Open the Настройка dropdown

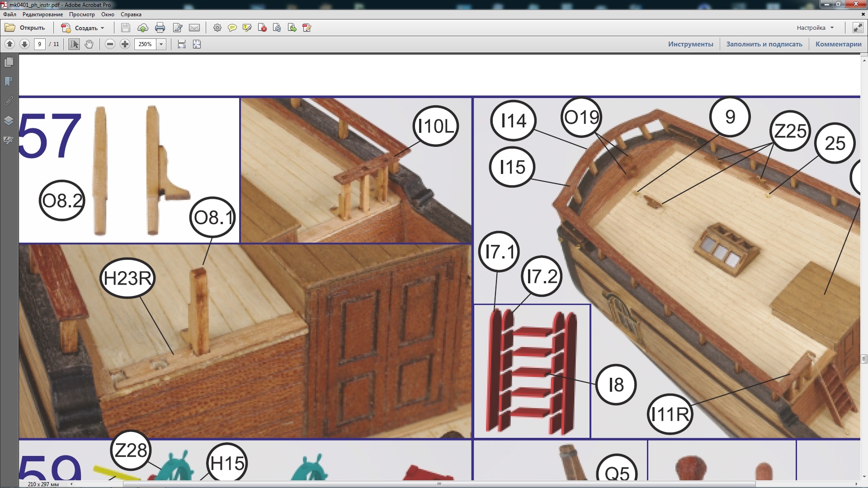pyautogui.click(x=815, y=28)
